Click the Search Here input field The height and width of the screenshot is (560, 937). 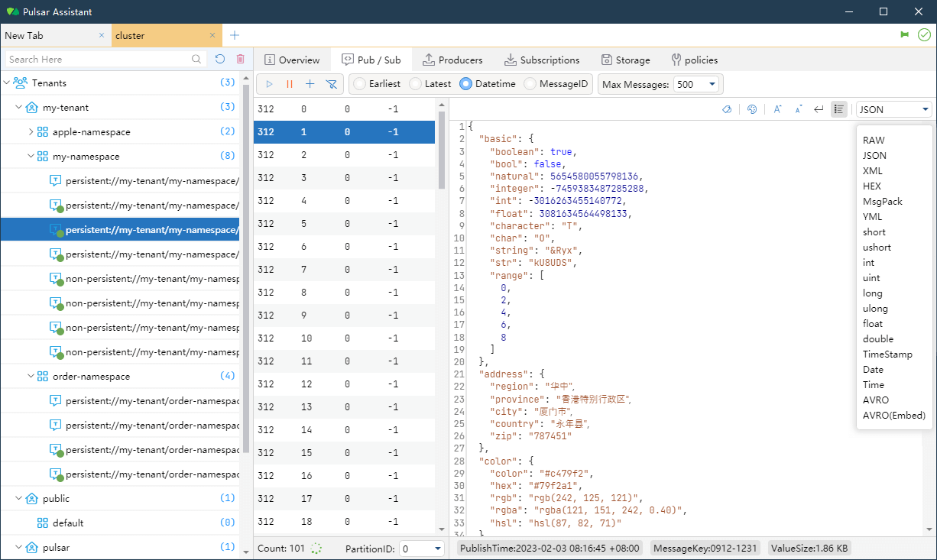point(98,59)
